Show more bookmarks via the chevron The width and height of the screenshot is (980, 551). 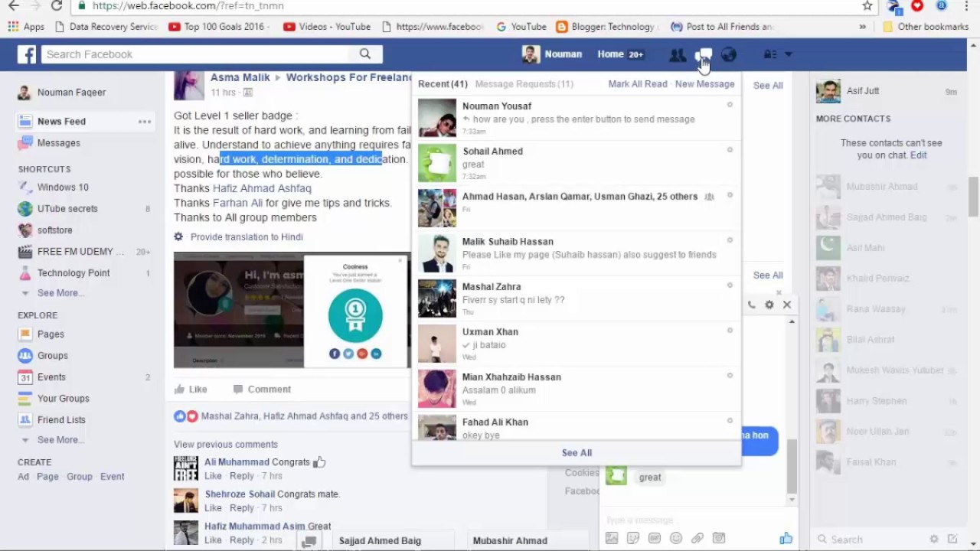pyautogui.click(x=863, y=27)
